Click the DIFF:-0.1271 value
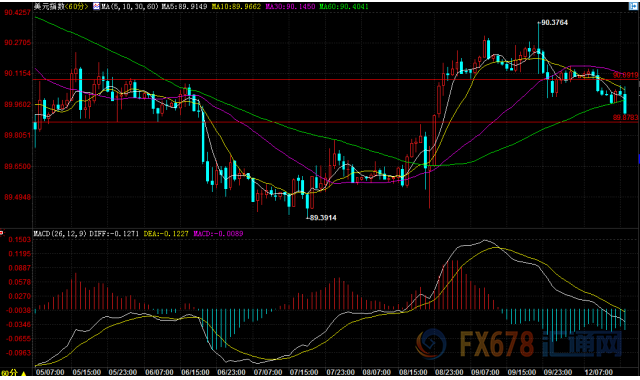The width and height of the screenshot is (640, 380). [114, 233]
